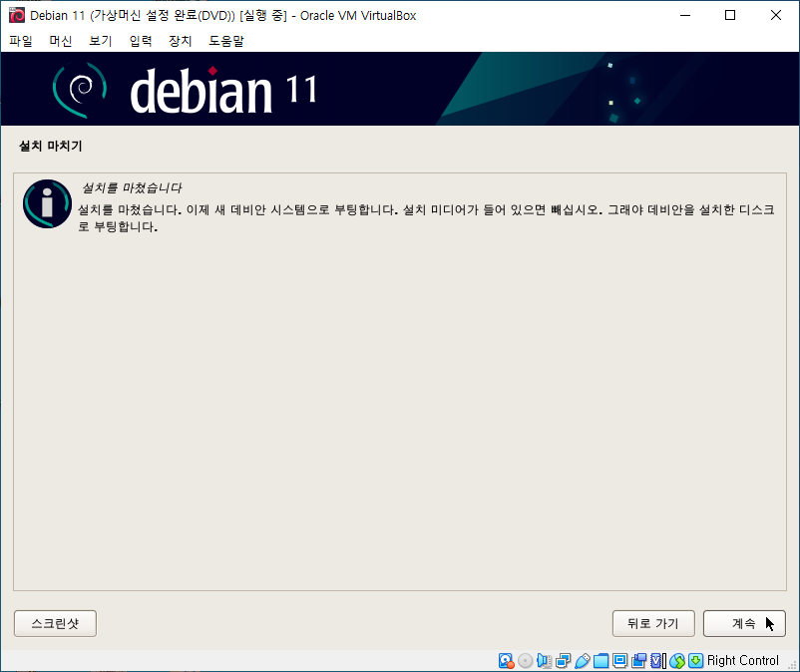Click the info icon beside the install message

[47, 203]
